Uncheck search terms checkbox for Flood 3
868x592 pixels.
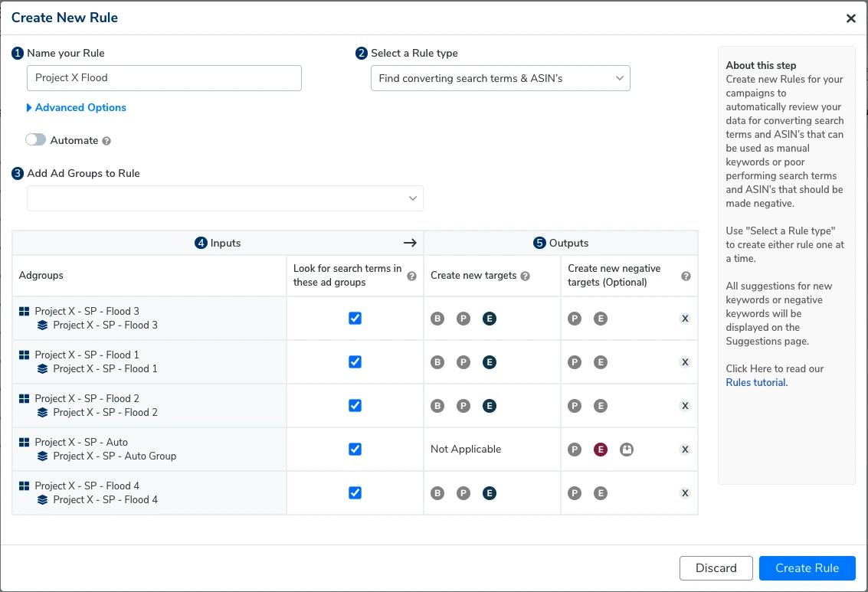tap(355, 319)
